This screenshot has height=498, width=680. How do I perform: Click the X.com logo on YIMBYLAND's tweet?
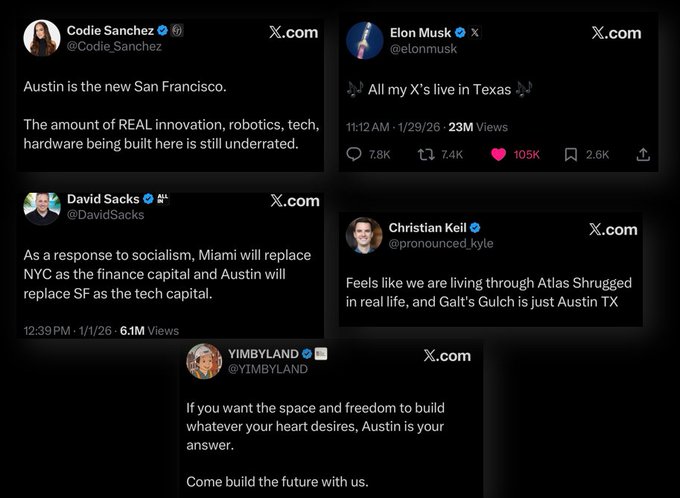[446, 356]
